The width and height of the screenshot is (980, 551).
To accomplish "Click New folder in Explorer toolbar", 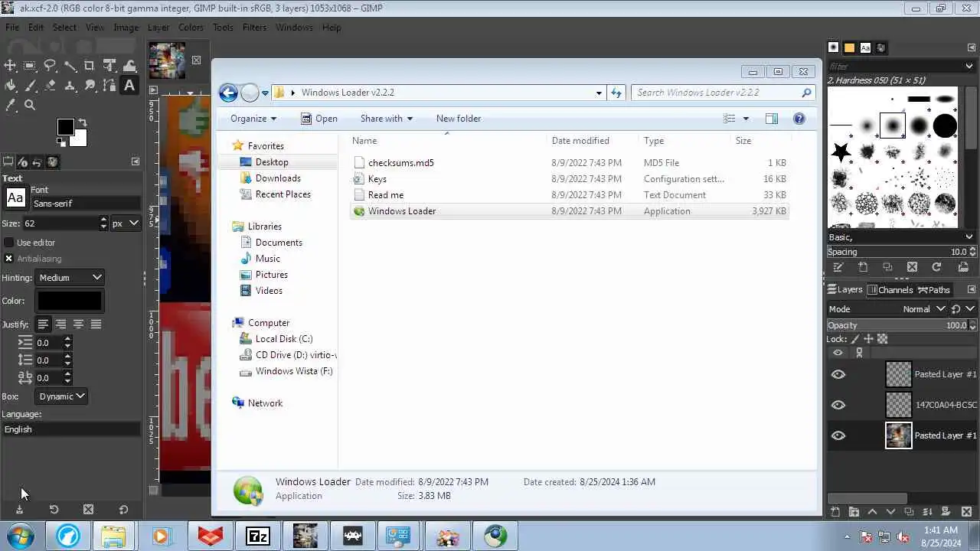I will 459,119.
